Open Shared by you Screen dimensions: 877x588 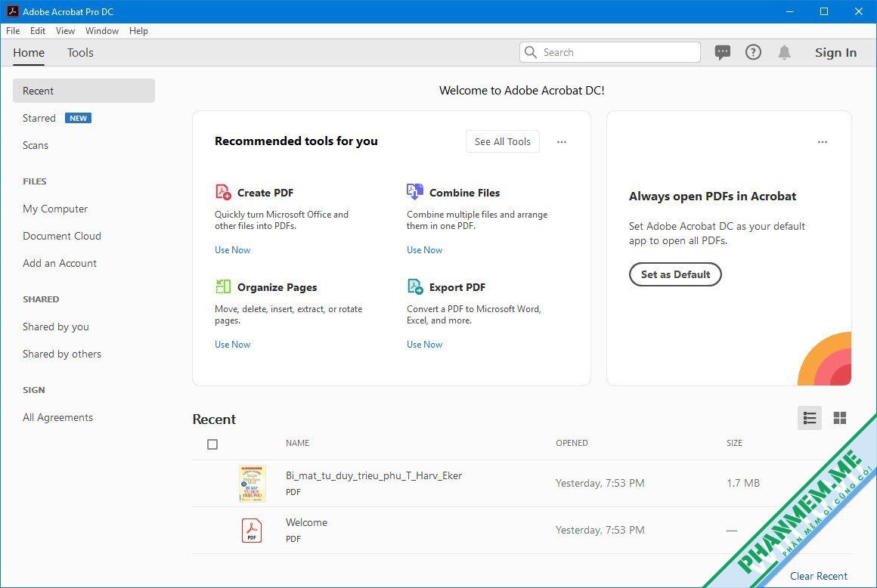[56, 326]
